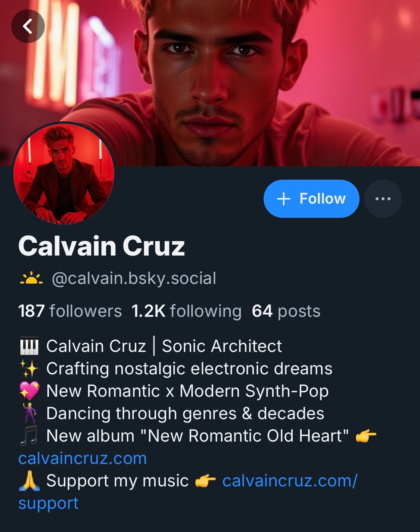Click the sunrise icon beside the handle
This screenshot has height=532, width=420.
click(31, 278)
